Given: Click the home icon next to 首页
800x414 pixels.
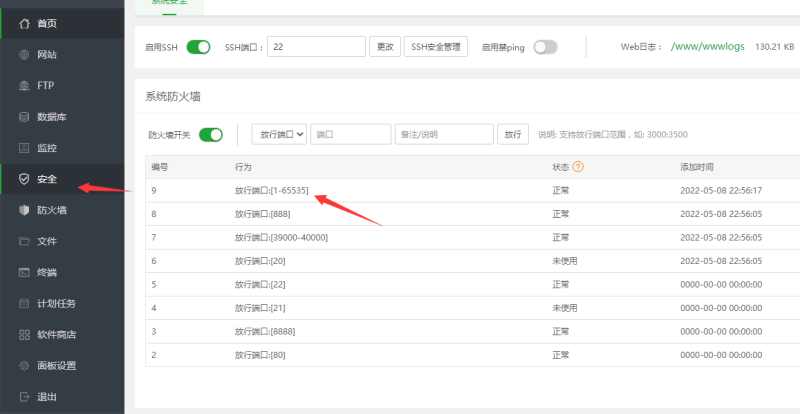Looking at the screenshot, I should 24,23.
